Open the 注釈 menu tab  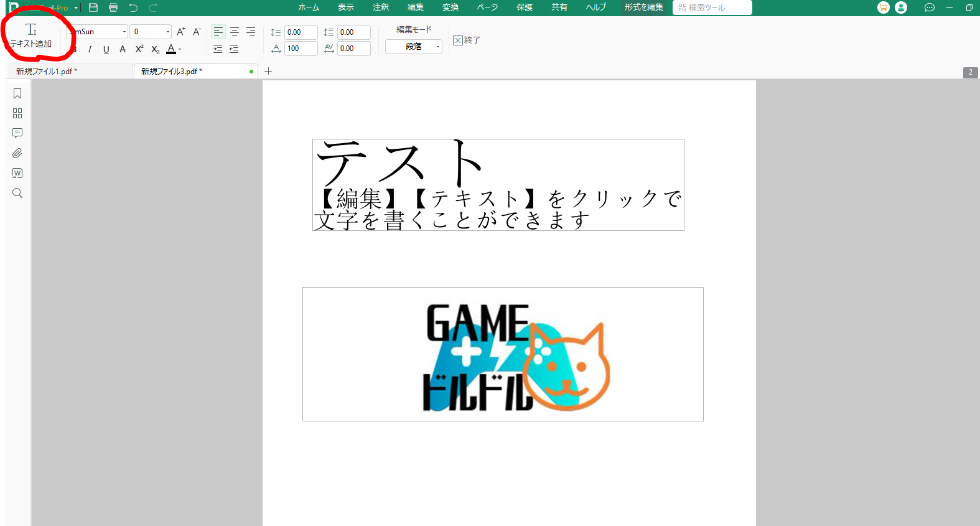[381, 7]
